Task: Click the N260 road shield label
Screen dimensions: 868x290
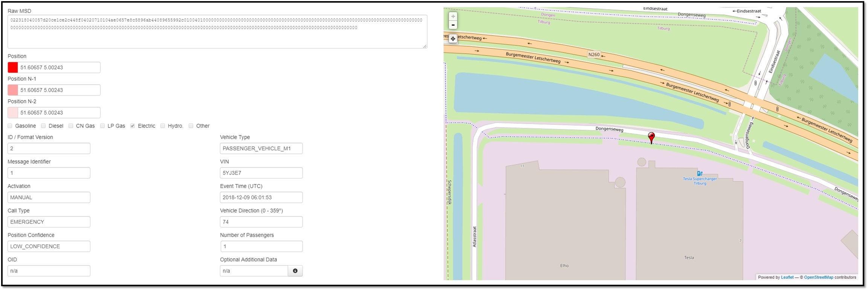Action: 594,55
